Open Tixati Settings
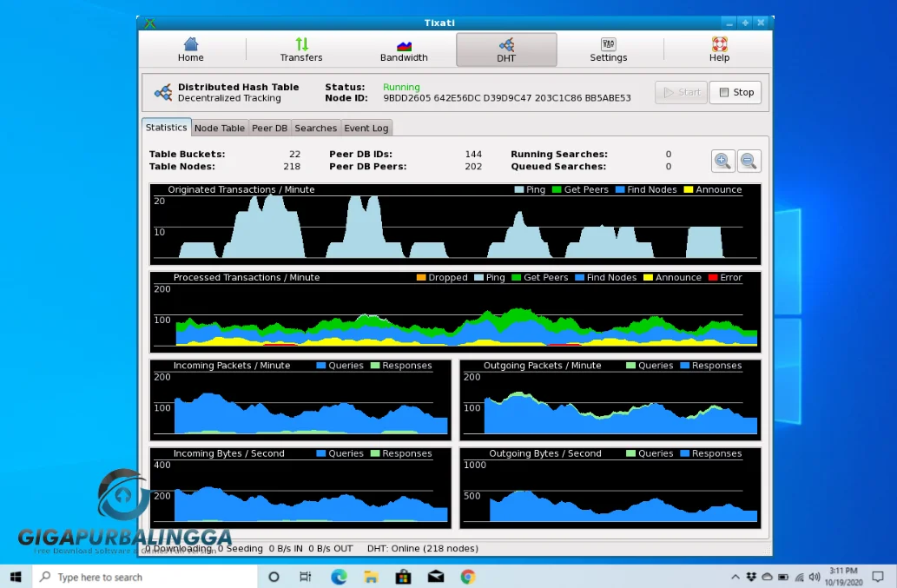 [608, 50]
